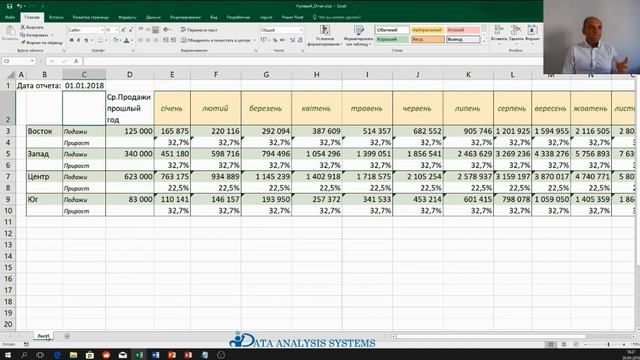The height and width of the screenshot is (360, 640).
Task: Click the Cut (Вырезать) command
Action: coord(32,27)
